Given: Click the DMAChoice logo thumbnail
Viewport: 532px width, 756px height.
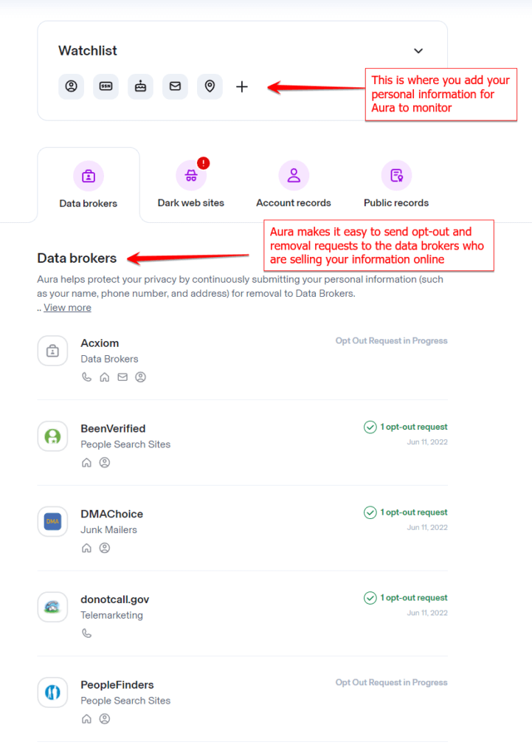Looking at the screenshot, I should point(52,522).
